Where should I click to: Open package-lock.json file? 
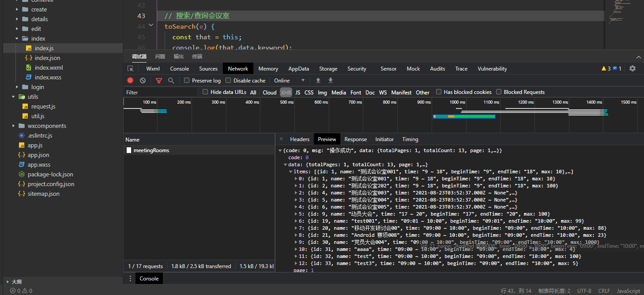point(50,174)
